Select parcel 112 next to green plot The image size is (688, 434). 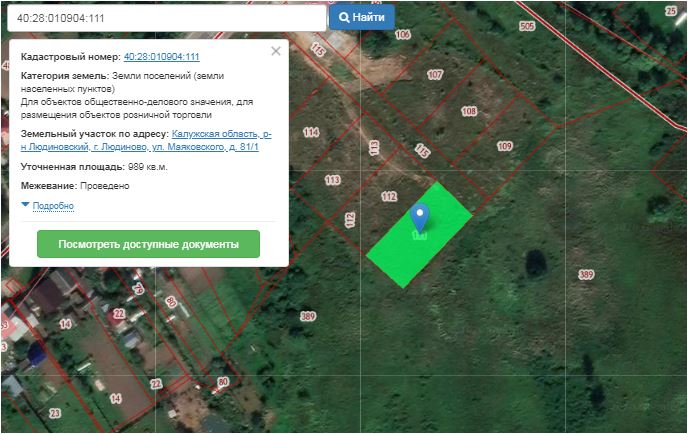(389, 197)
